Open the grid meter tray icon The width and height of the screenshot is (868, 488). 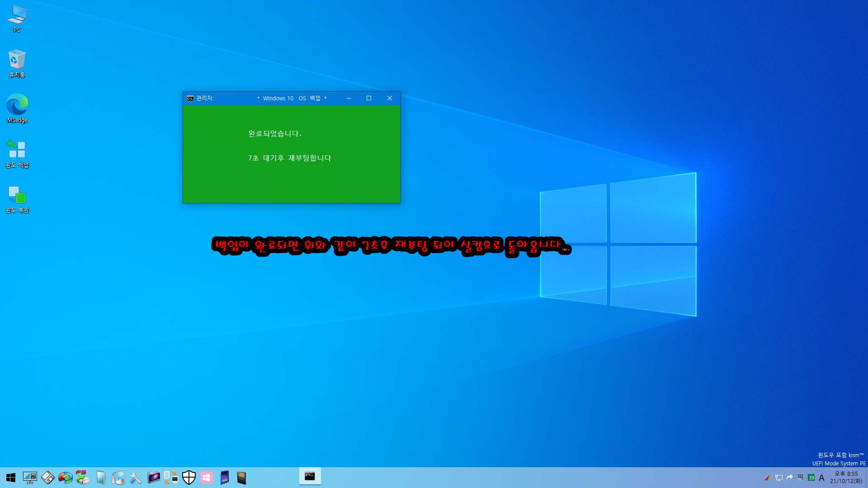[800, 478]
